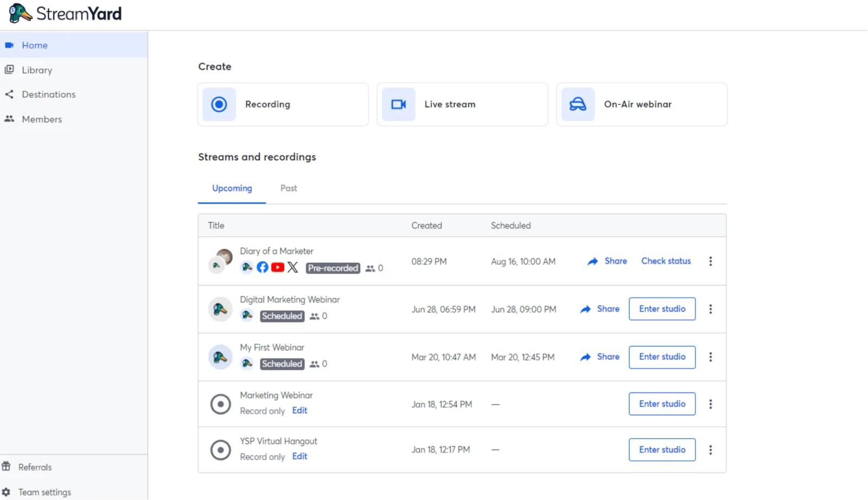Image resolution: width=868 pixels, height=500 pixels.
Task: Click the YouTube icon on Diary of a Marketer
Action: (278, 268)
